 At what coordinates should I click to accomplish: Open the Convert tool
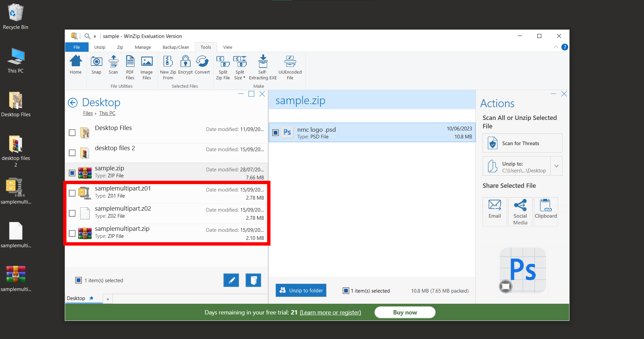[x=202, y=66]
